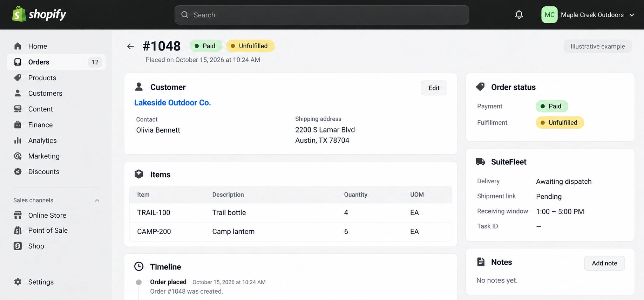Click the Quantity column header
Viewport: 644px width, 300px height.
coord(355,195)
